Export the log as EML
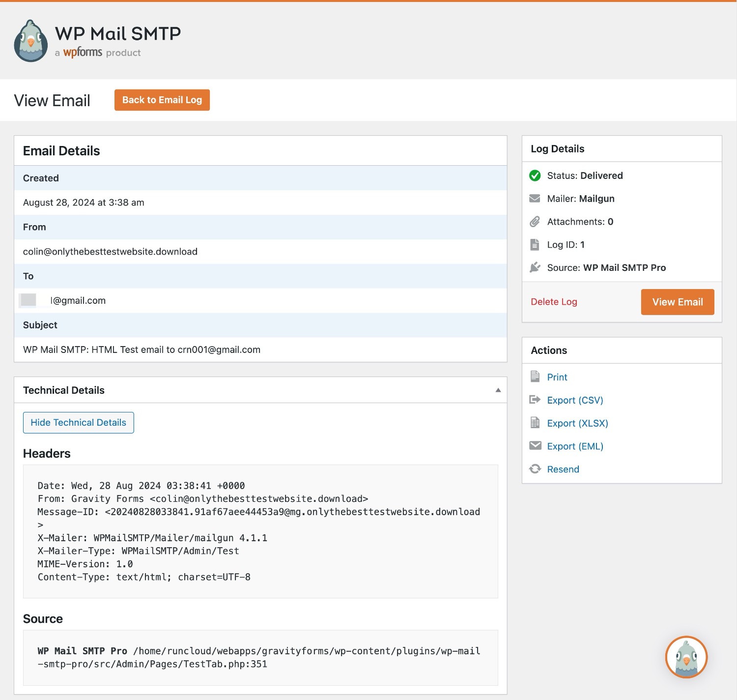The width and height of the screenshot is (737, 700). [575, 446]
